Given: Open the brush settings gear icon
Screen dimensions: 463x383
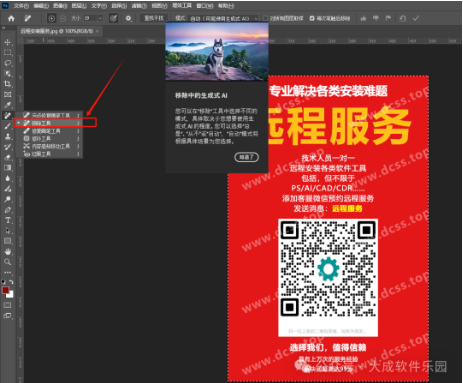Looking at the screenshot, I should (128, 18).
